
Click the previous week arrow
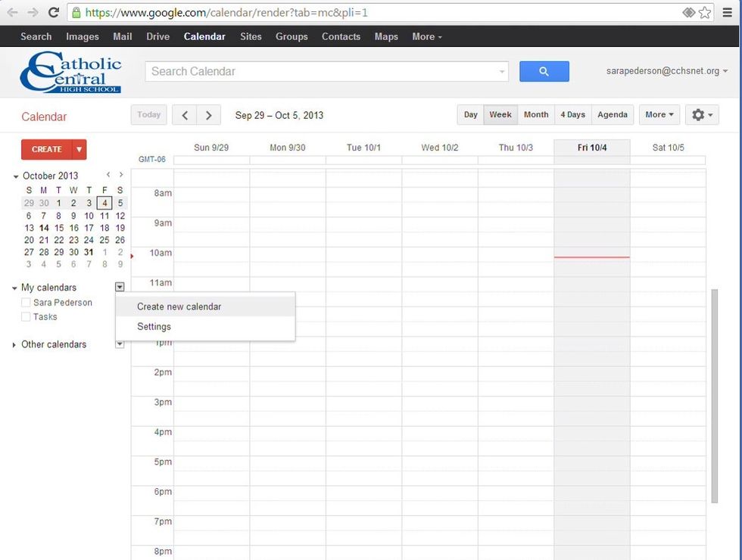point(184,114)
